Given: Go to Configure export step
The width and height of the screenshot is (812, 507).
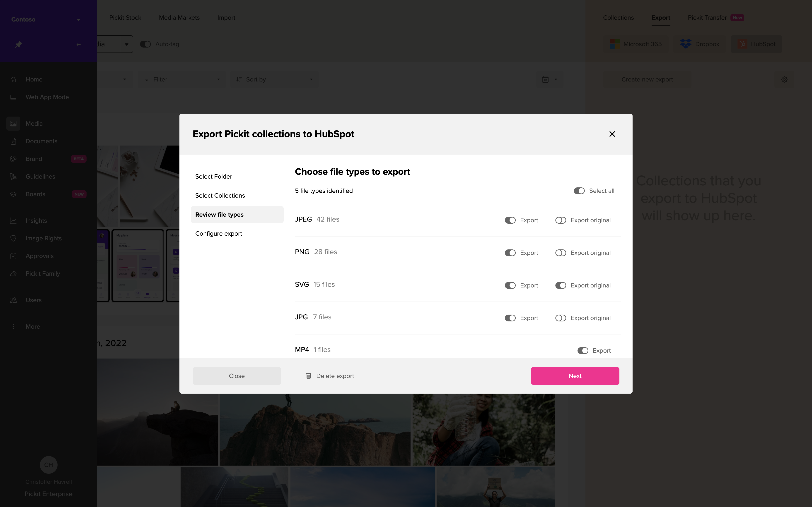Looking at the screenshot, I should point(218,233).
